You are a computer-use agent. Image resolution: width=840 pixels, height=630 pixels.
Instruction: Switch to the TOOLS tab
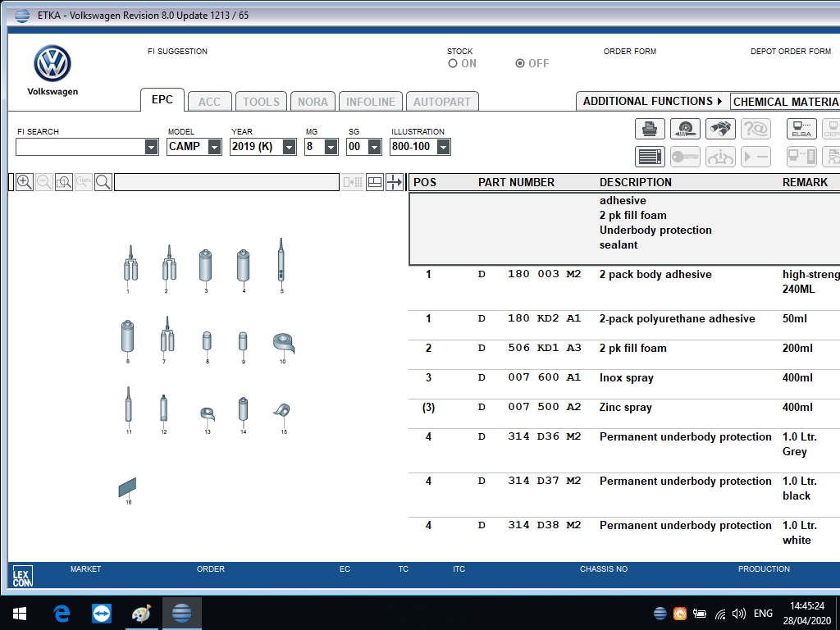point(261,102)
